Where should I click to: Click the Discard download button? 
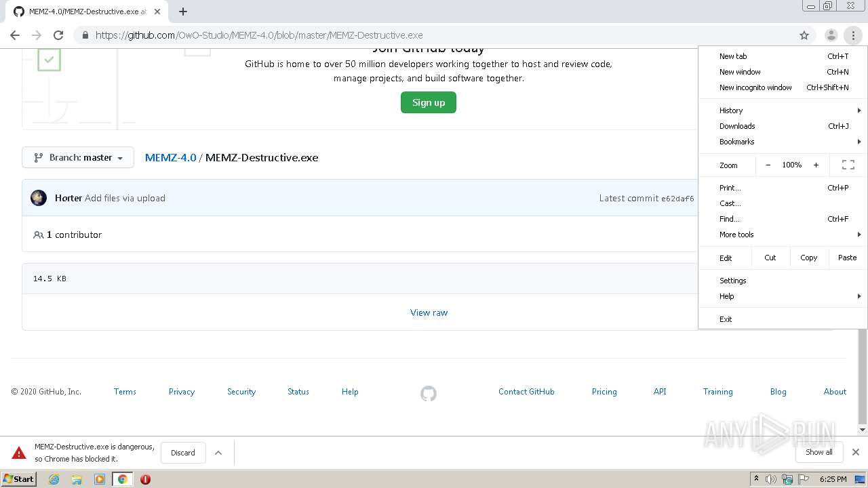[183, 453]
